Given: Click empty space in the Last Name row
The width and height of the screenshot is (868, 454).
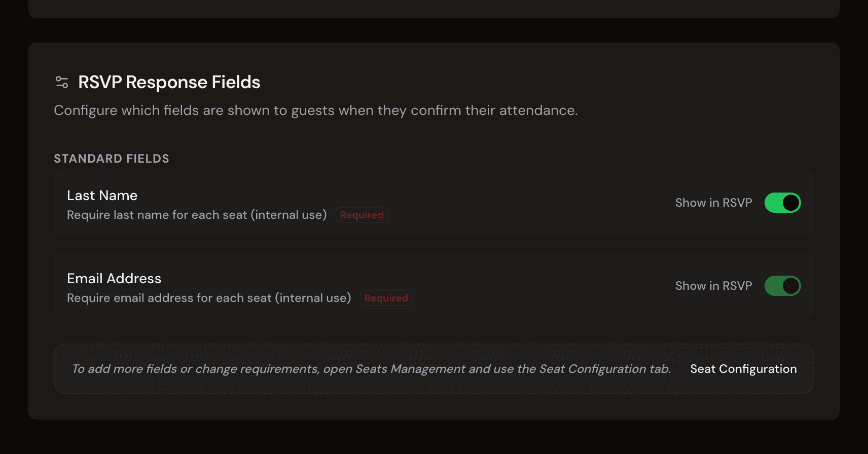Looking at the screenshot, I should tap(507, 203).
